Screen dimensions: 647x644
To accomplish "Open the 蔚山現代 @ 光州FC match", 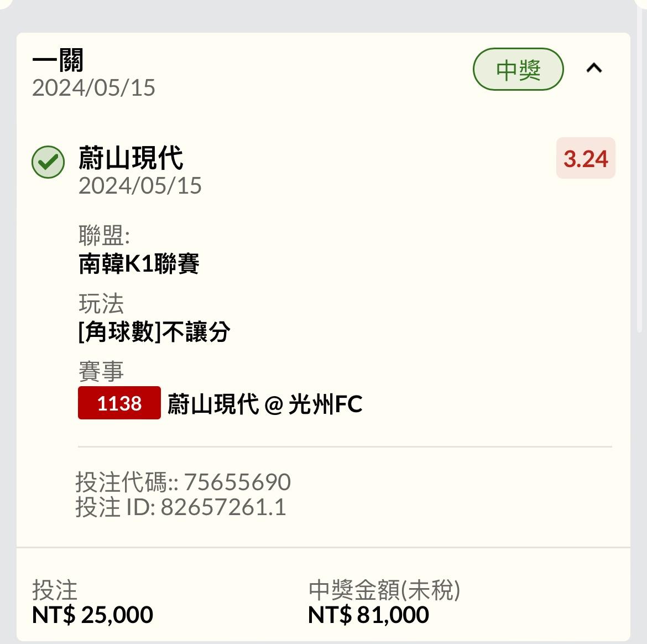I will point(264,404).
